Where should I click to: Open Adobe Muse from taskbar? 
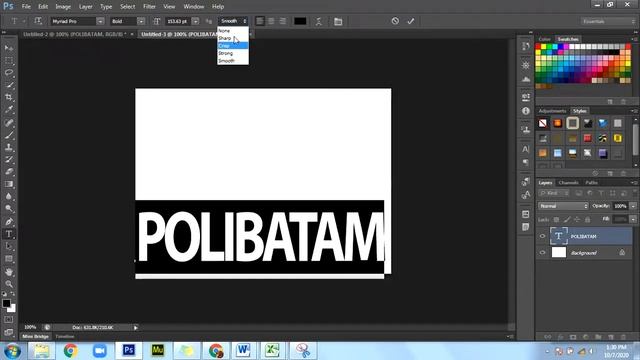tap(158, 351)
